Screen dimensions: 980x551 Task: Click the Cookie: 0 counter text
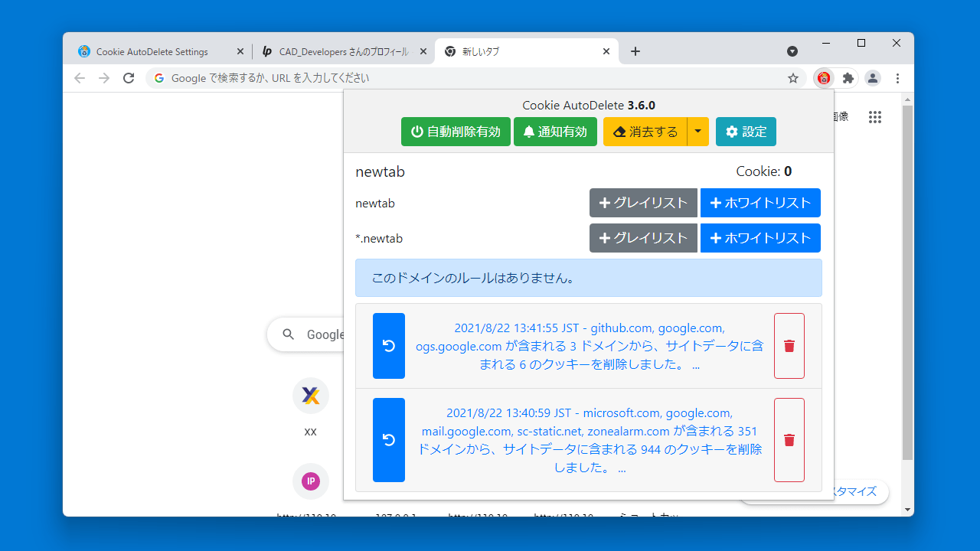point(764,171)
